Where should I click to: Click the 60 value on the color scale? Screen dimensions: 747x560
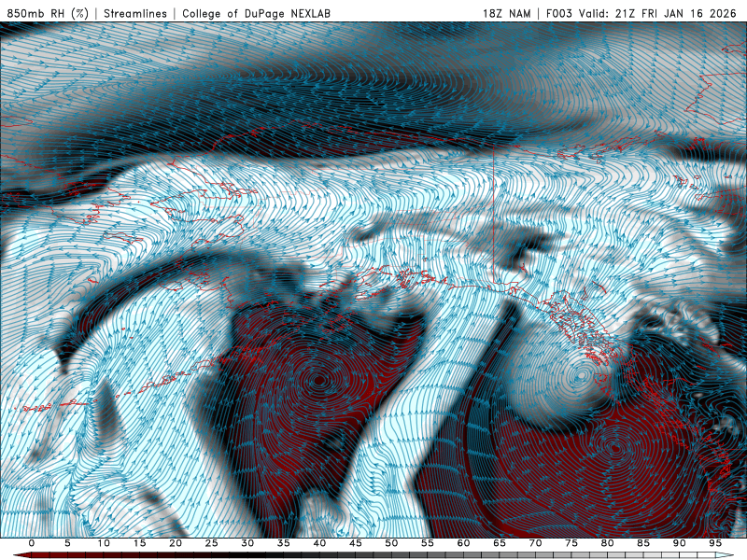coord(463,543)
